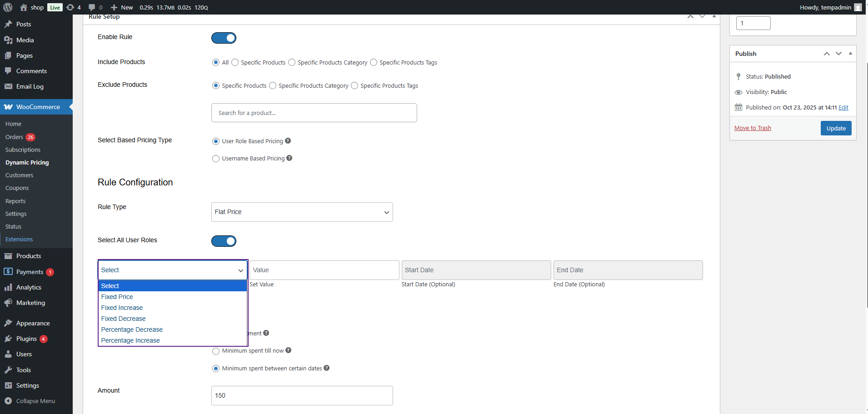
Task: Toggle the Select All User Roles switch
Action: 224,241
